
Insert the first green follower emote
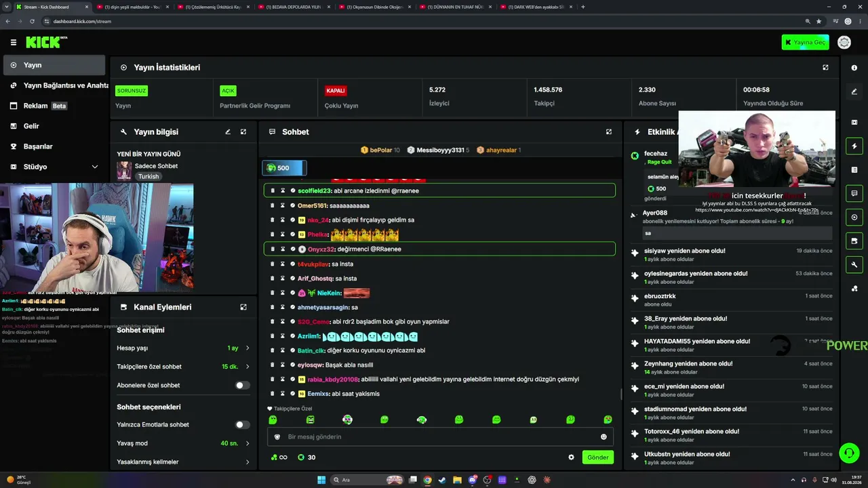point(273,420)
